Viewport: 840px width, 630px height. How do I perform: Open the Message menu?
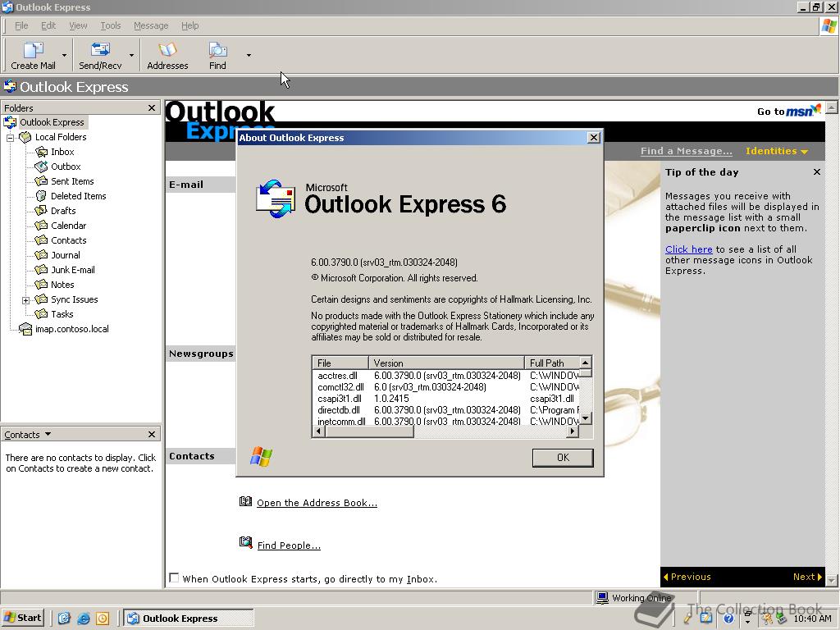[x=151, y=25]
